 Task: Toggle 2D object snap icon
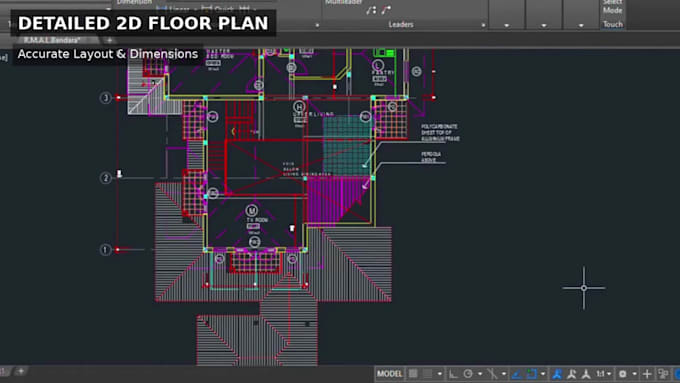pyautogui.click(x=532, y=373)
